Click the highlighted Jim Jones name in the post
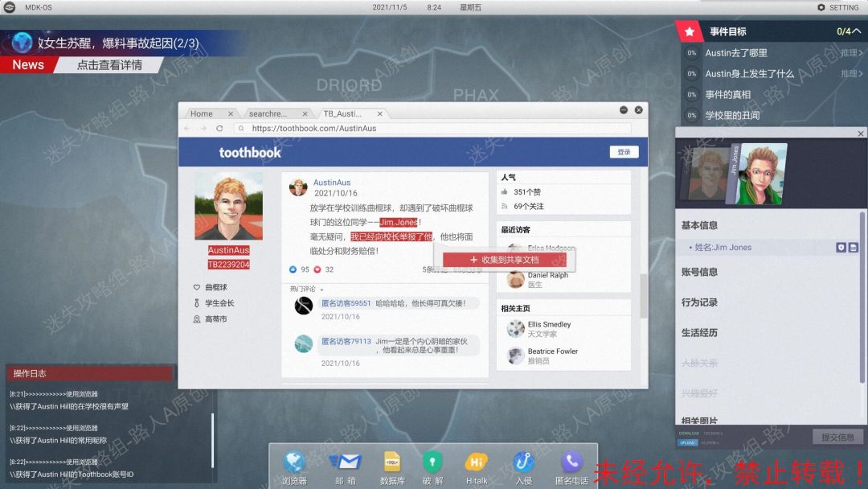Viewport: 868px width, 489px height. click(x=399, y=223)
